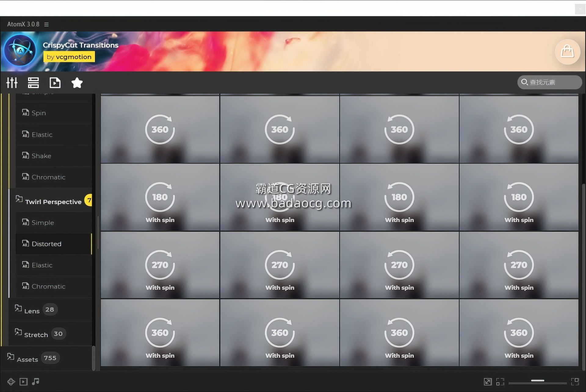Expand the Lens folder
This screenshot has height=392, width=586.
point(50,310)
